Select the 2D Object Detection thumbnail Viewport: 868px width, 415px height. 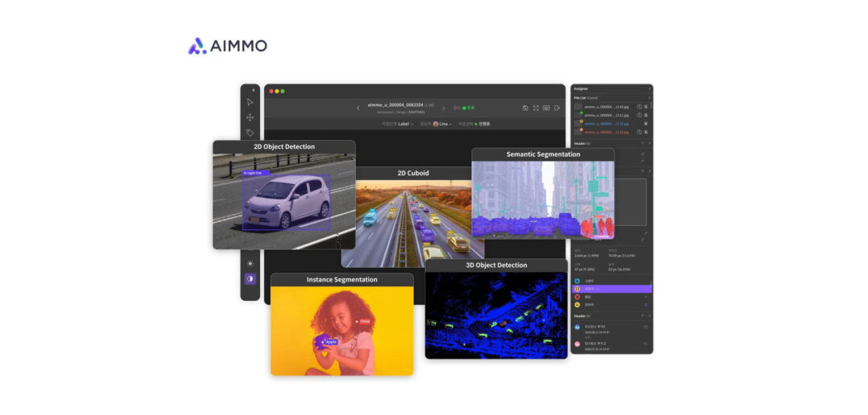[x=284, y=195]
